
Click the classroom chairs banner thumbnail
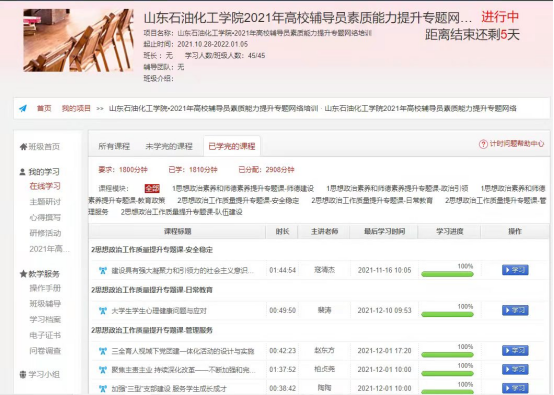tap(78, 40)
